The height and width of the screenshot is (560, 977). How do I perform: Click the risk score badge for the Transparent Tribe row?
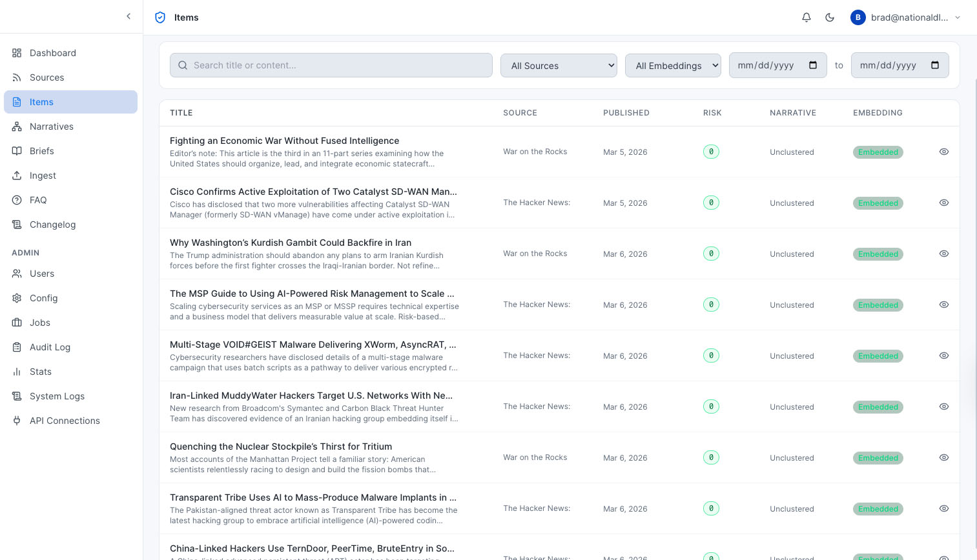pyautogui.click(x=711, y=508)
